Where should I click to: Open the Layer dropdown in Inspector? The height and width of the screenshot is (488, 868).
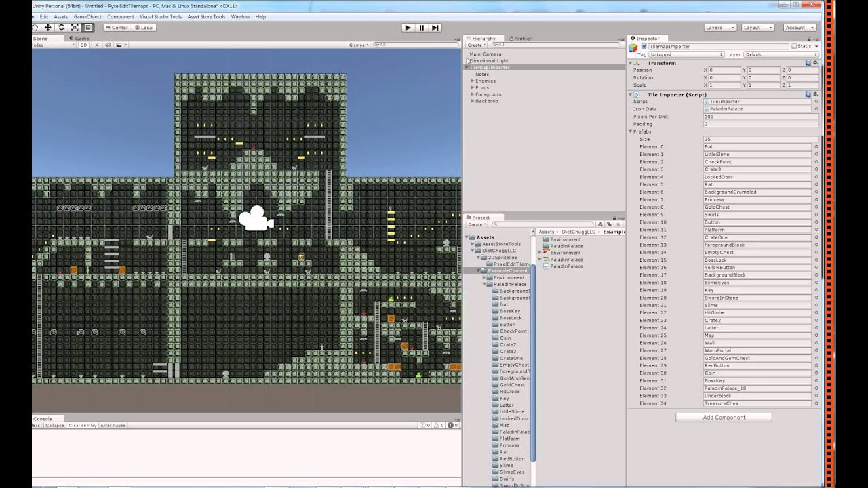pyautogui.click(x=781, y=54)
